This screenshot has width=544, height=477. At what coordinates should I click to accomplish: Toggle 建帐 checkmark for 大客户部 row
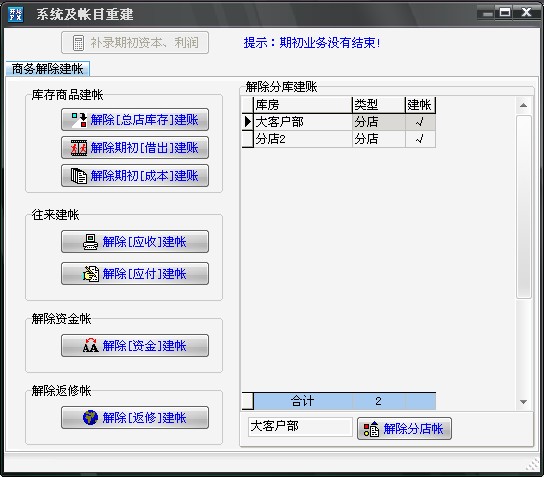tap(420, 122)
